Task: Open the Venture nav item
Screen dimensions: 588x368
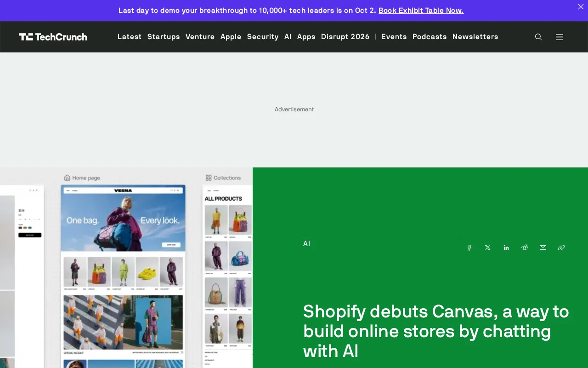Action: click(x=200, y=37)
